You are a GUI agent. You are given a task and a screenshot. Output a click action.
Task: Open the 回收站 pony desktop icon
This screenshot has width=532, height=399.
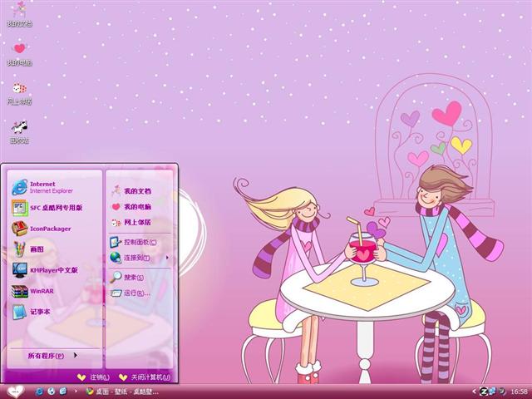point(19,131)
